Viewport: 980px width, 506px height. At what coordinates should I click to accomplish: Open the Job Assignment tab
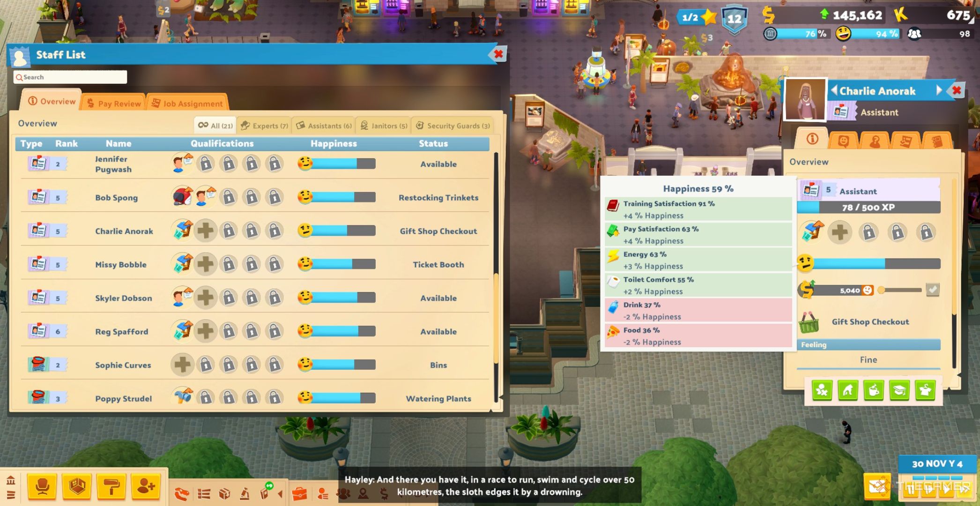189,103
